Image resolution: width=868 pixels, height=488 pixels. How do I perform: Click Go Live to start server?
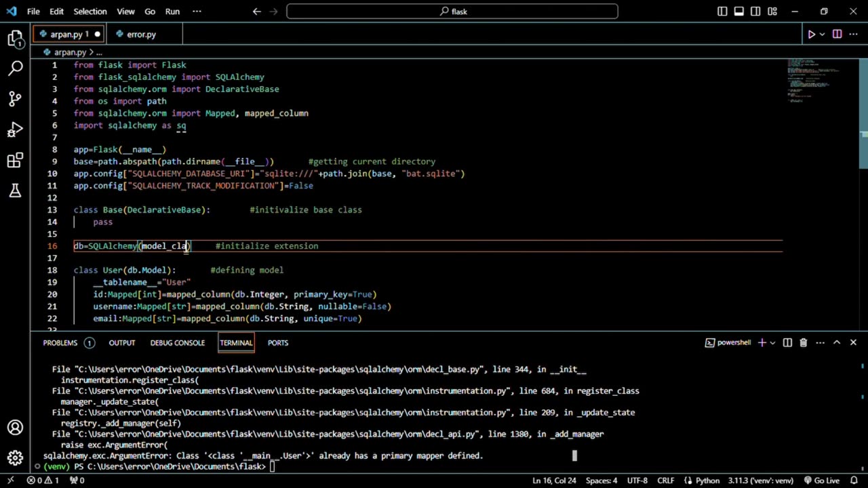821,481
